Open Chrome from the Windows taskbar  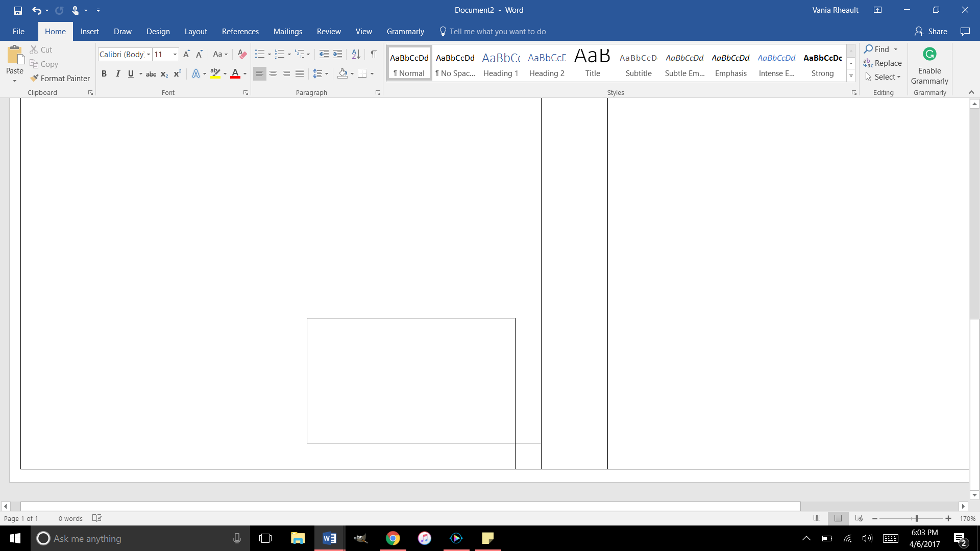[x=393, y=538]
